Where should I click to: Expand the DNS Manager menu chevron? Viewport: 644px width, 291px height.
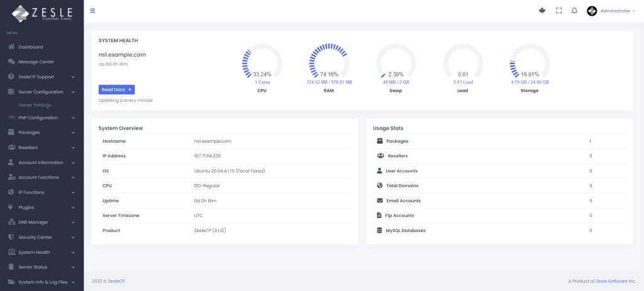[73, 222]
